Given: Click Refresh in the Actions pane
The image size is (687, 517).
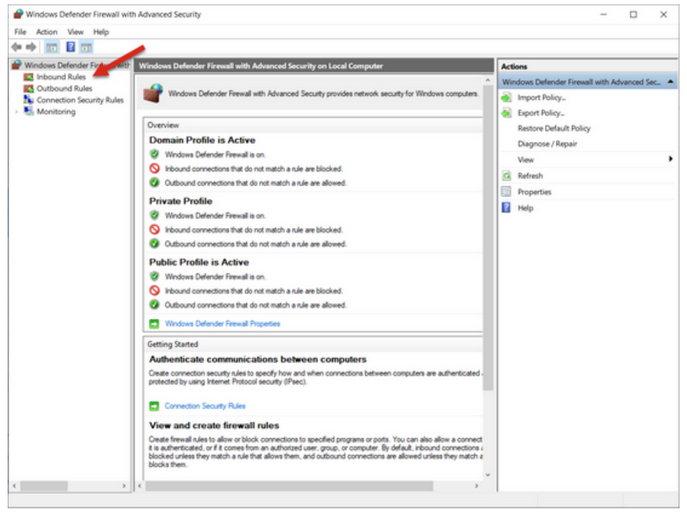Looking at the screenshot, I should pos(530,176).
